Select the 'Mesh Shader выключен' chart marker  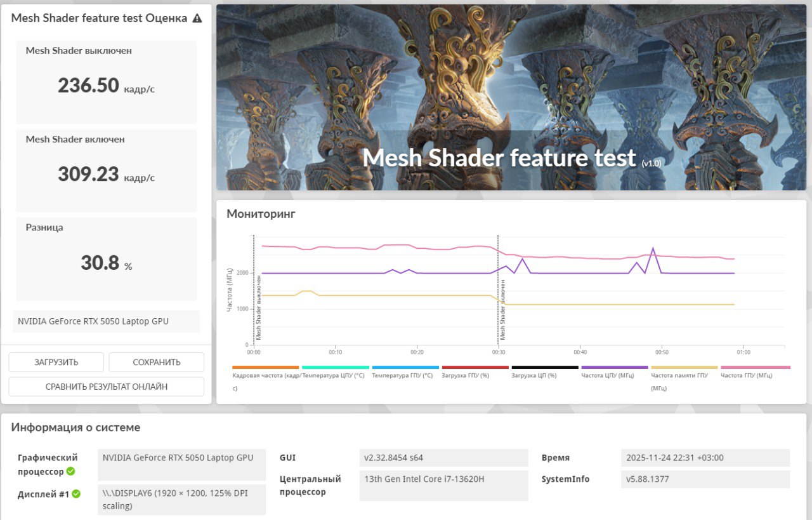click(259, 308)
